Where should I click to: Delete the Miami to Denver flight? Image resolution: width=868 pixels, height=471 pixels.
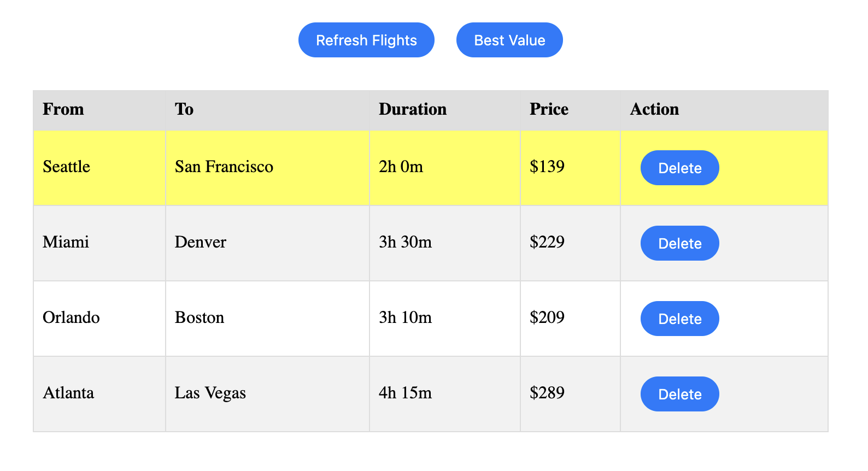pyautogui.click(x=679, y=243)
